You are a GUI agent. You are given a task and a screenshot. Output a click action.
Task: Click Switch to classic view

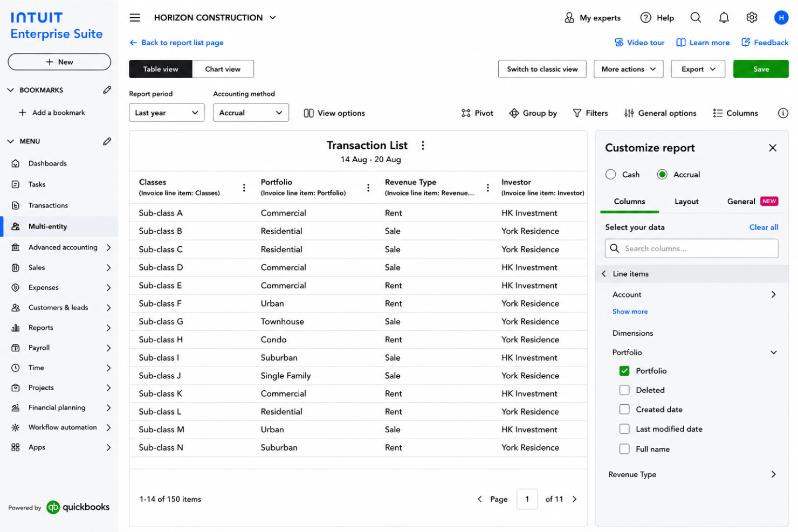tap(542, 69)
